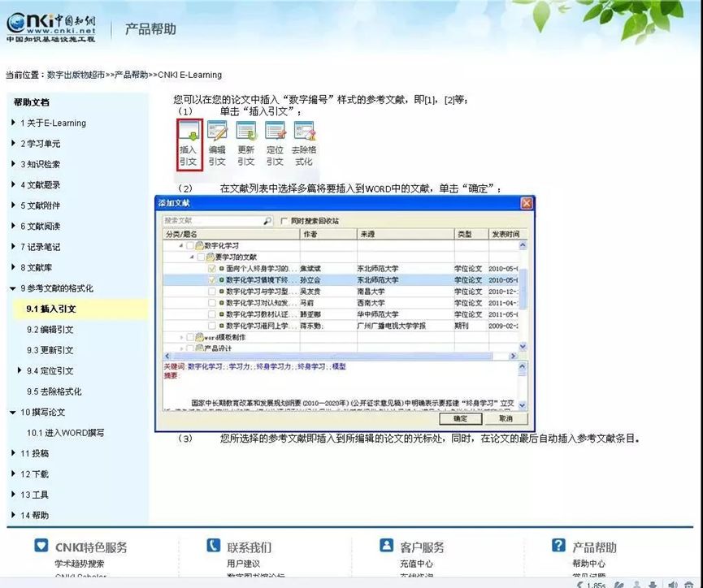
Task: Click the question mark icon beside 产品帮助
Action: pyautogui.click(x=558, y=546)
